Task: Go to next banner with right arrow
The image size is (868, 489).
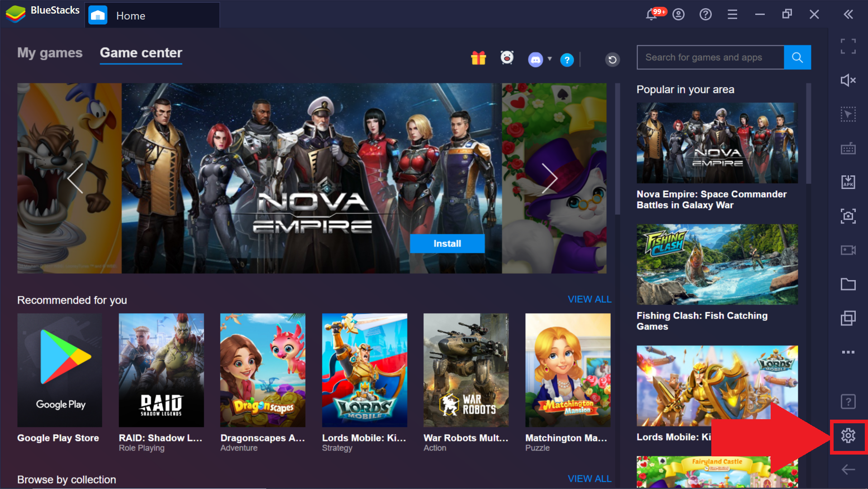Action: (549, 178)
